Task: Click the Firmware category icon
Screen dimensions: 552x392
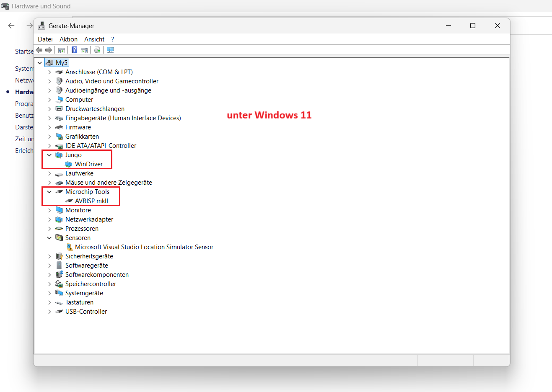Action: 59,127
